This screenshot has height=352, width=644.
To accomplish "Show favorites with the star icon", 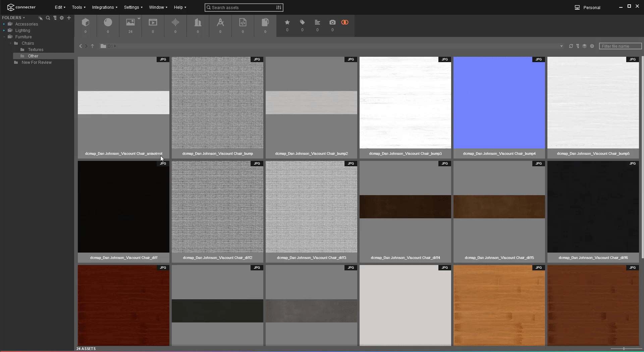I will (287, 23).
